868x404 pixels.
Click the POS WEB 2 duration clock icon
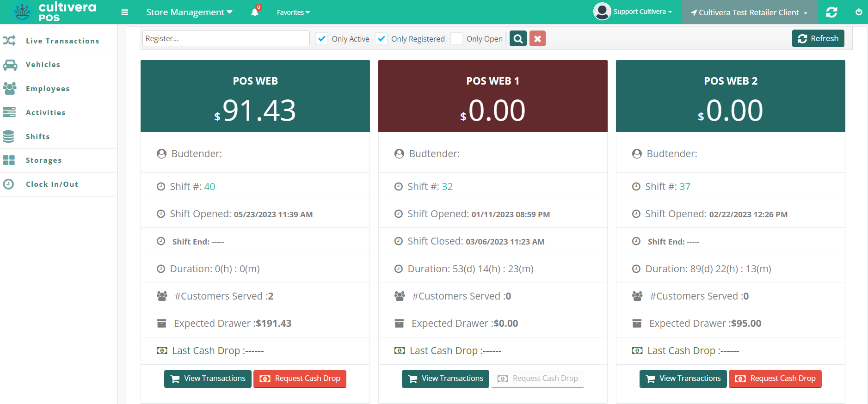click(636, 269)
